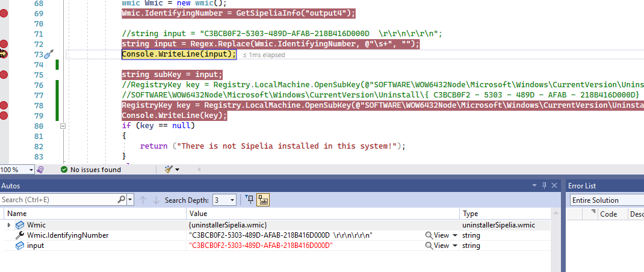Viewport: 644px width, 272px height.
Task: Collapse the if block at line 80
Action: [x=63, y=126]
